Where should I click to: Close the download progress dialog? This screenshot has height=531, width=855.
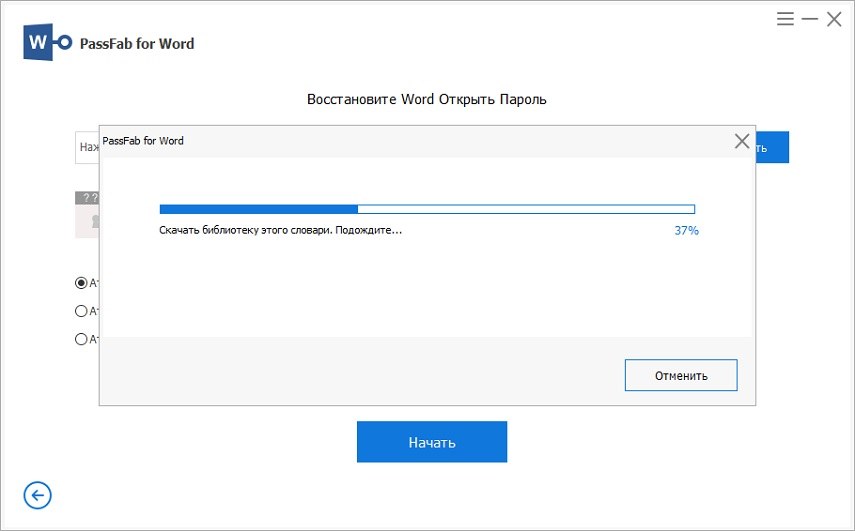click(x=742, y=141)
